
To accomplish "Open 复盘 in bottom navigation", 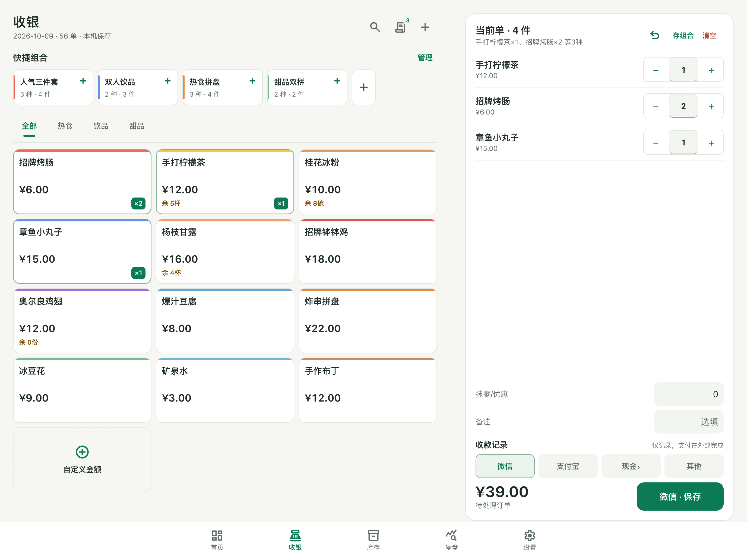I will [x=451, y=540].
